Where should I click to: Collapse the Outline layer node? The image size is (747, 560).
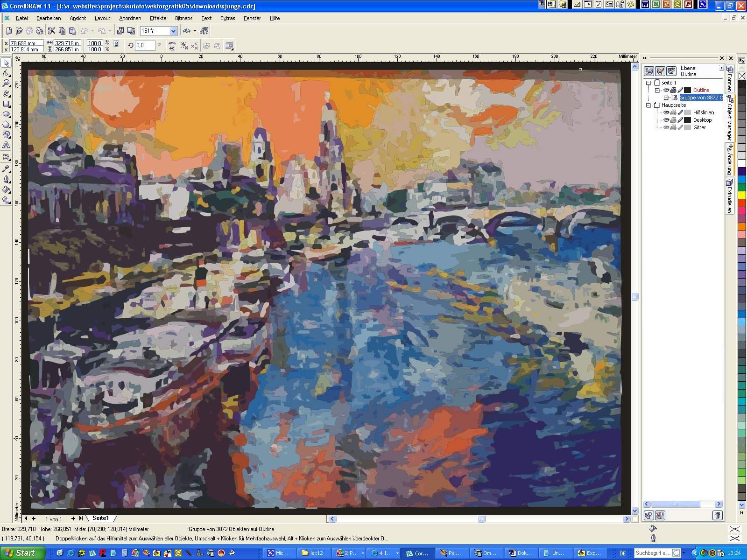click(657, 90)
